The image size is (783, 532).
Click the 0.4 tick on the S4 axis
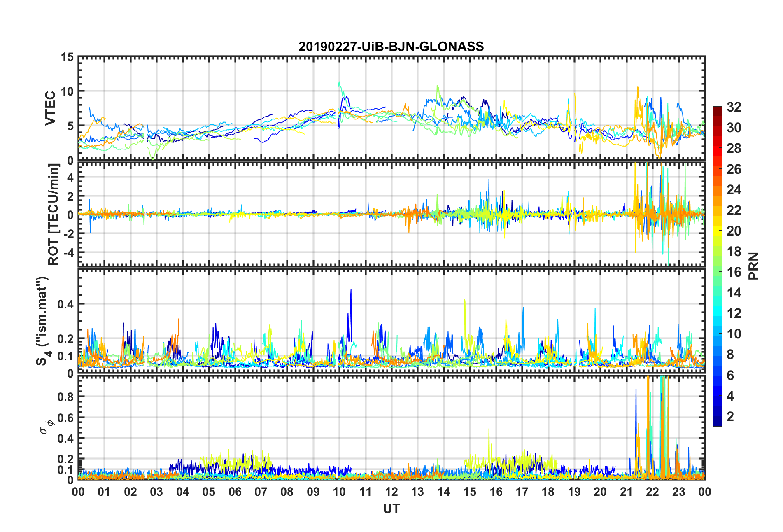tap(65, 304)
